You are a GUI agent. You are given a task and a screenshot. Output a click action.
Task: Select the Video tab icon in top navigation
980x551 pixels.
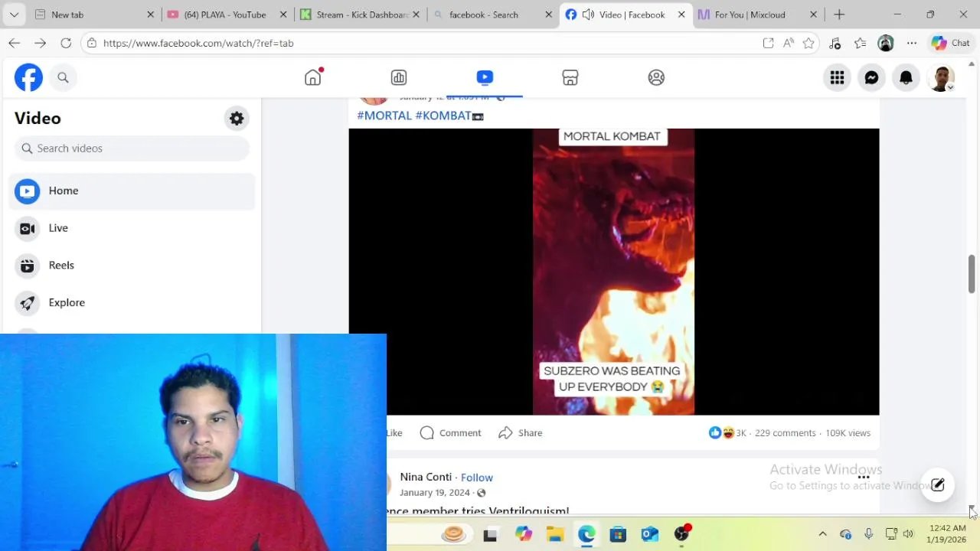(485, 77)
